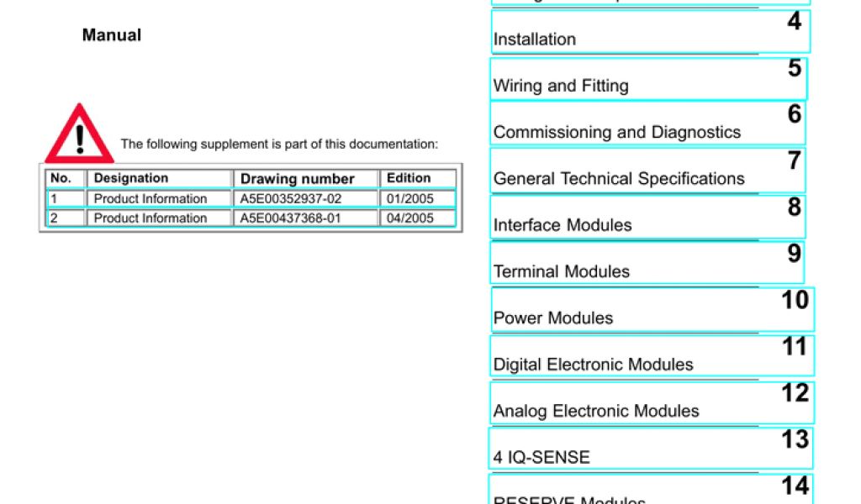Click the "Designation" column header

[131, 178]
